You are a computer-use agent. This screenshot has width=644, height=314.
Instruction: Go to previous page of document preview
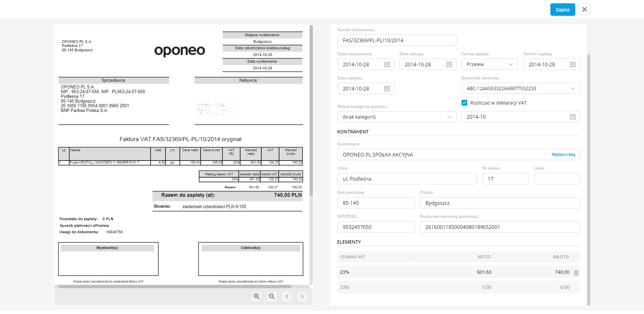tap(287, 297)
